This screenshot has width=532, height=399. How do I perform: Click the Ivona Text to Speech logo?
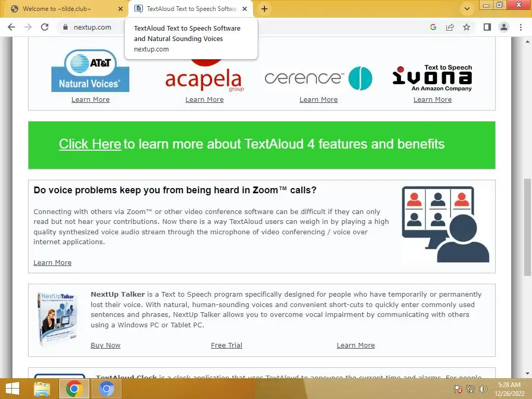[x=432, y=78]
